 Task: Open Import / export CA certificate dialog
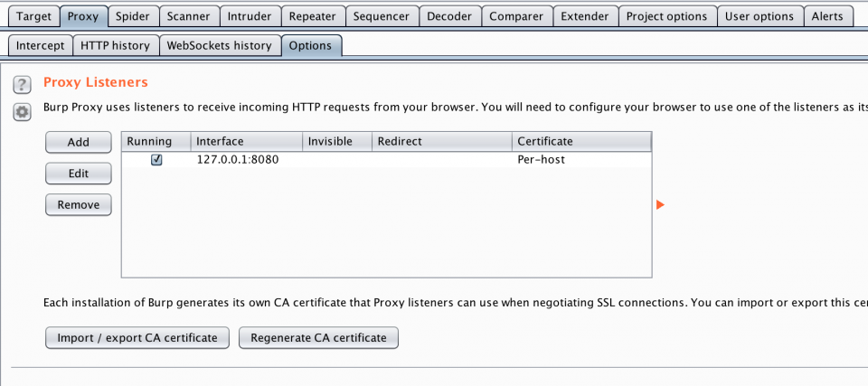pos(137,338)
